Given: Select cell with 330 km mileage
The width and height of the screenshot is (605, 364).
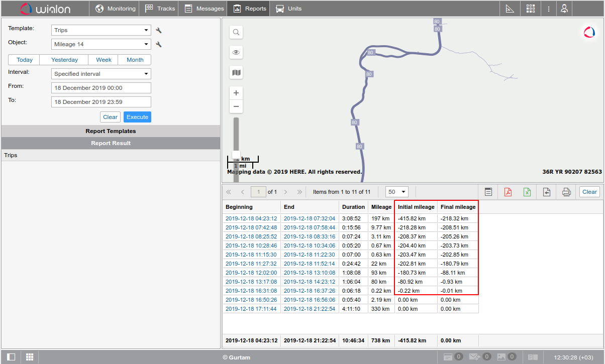Looking at the screenshot, I should point(381,309).
